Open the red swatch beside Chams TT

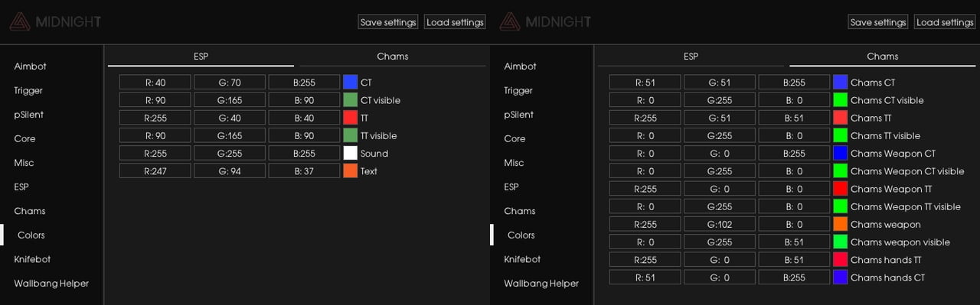click(841, 117)
